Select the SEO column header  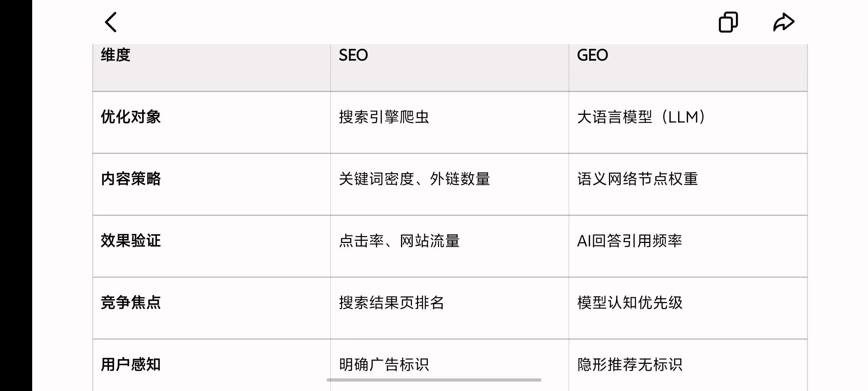(352, 55)
